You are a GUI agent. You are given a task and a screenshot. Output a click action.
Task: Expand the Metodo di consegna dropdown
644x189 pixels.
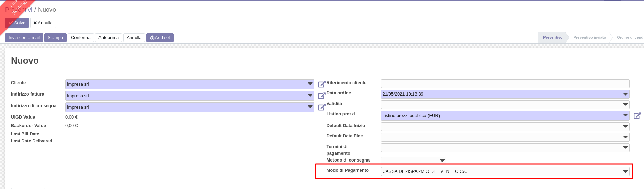click(x=442, y=161)
